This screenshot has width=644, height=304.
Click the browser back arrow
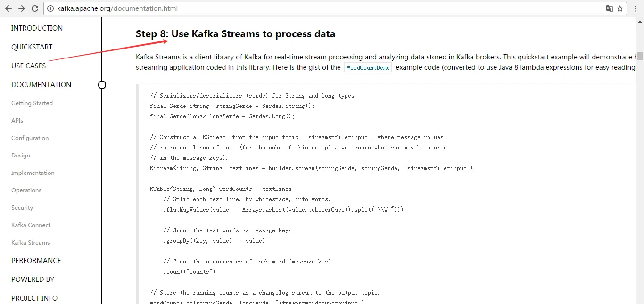(x=8, y=8)
